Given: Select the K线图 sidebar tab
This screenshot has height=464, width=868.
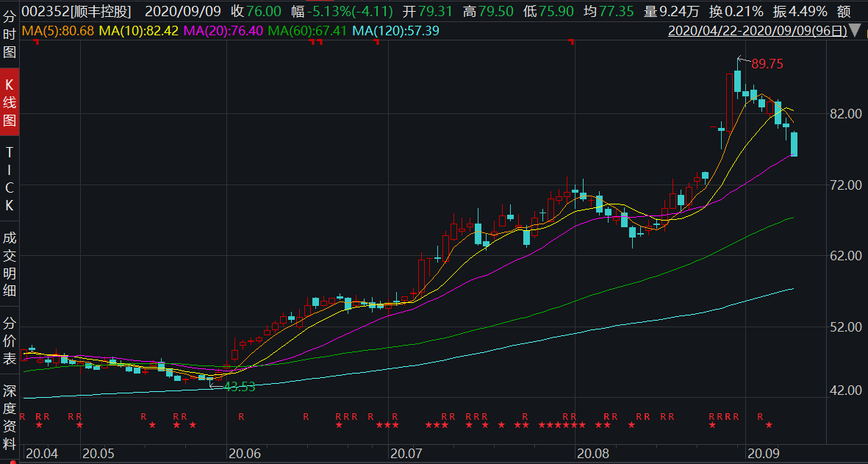Looking at the screenshot, I should click(10, 102).
